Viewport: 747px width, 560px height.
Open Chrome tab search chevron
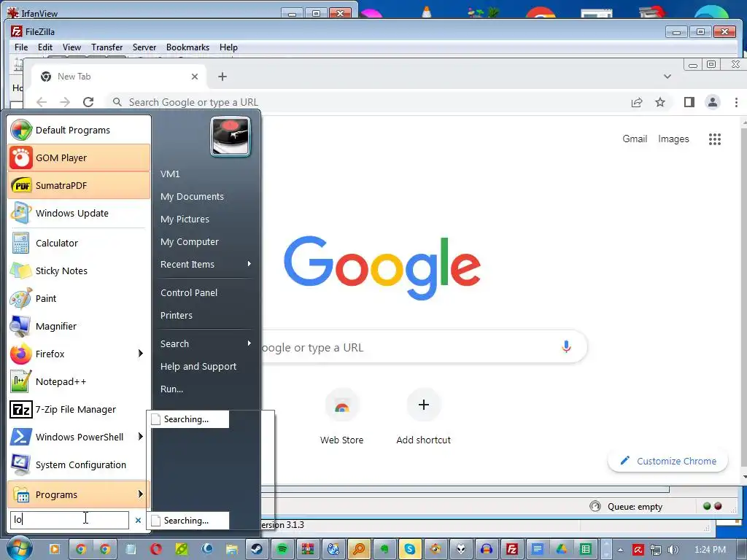coord(667,77)
